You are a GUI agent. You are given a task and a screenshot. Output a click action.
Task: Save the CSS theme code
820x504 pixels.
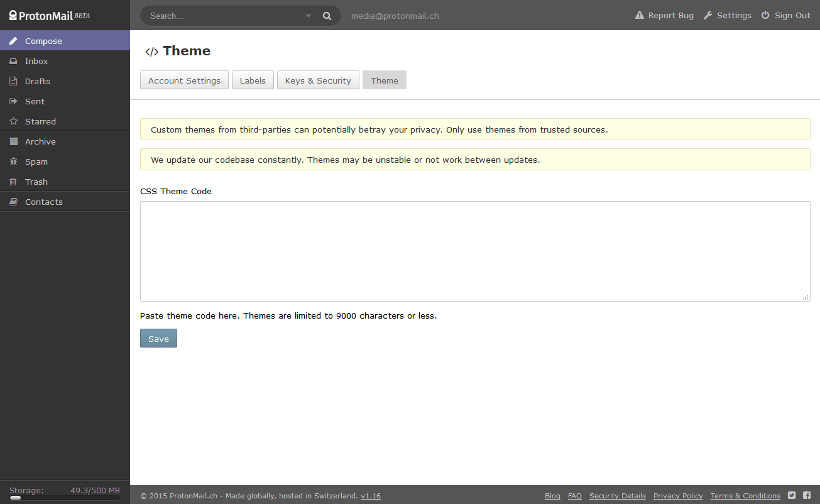click(158, 338)
